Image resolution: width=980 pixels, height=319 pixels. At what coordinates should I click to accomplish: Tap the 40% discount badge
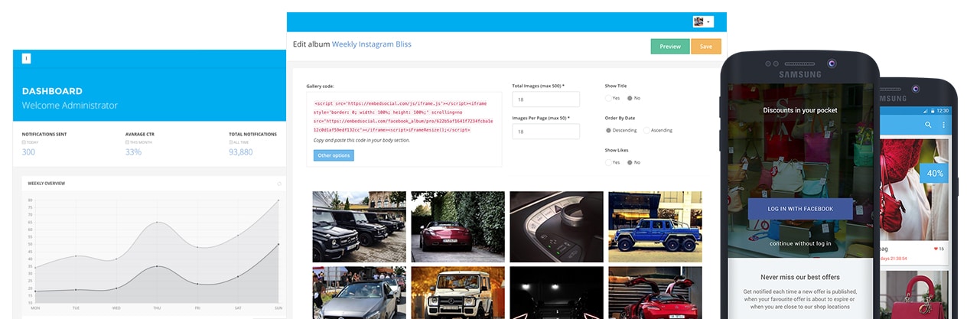935,174
